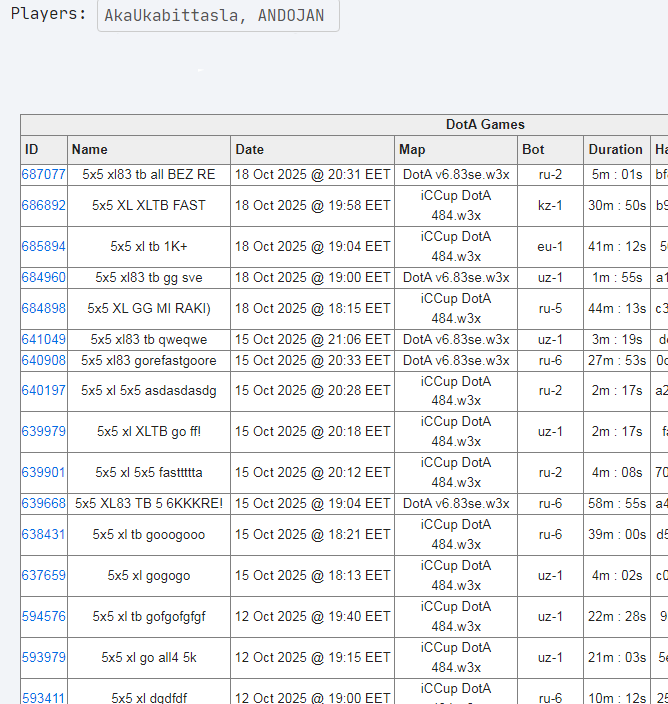Select game name '5x5 xl 5x5 fasttttta'
This screenshot has height=704, width=668.
149,472
